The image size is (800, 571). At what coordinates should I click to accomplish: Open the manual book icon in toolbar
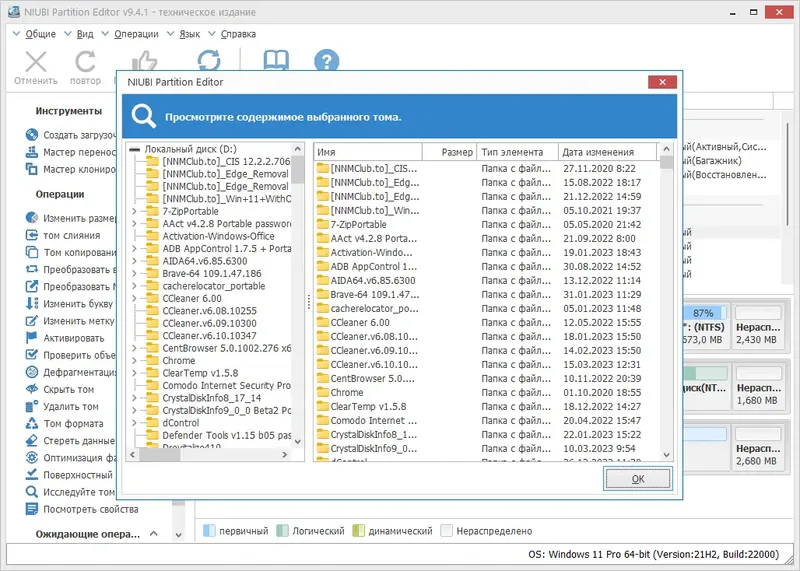(276, 60)
